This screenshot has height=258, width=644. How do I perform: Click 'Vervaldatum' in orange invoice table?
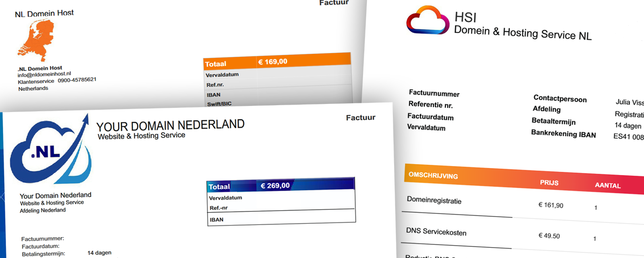[222, 75]
